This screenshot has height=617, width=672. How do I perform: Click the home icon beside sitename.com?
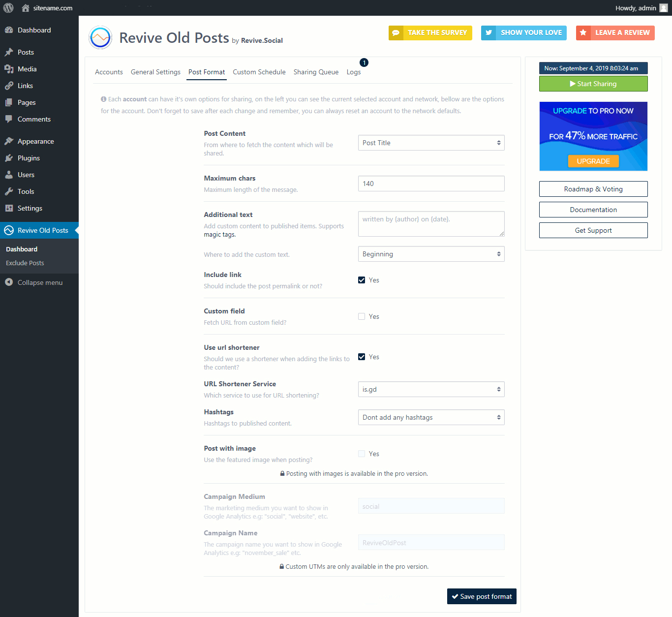tap(26, 8)
